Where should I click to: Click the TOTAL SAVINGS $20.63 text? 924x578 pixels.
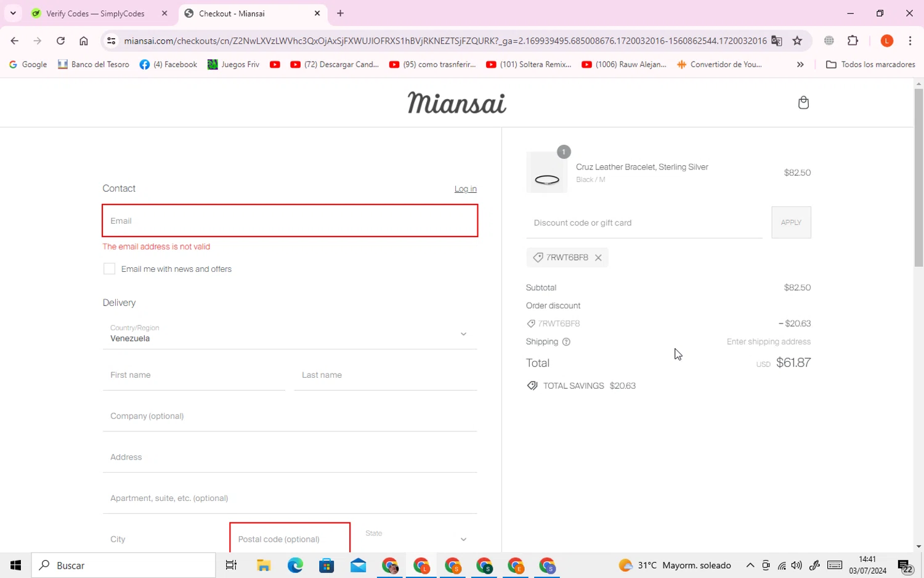pos(589,386)
